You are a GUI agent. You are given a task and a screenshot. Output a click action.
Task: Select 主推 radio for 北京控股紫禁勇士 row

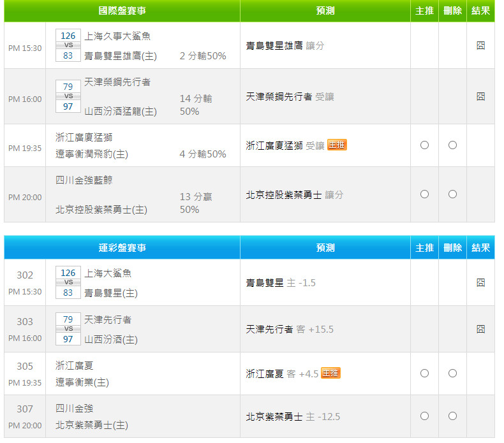point(424,194)
